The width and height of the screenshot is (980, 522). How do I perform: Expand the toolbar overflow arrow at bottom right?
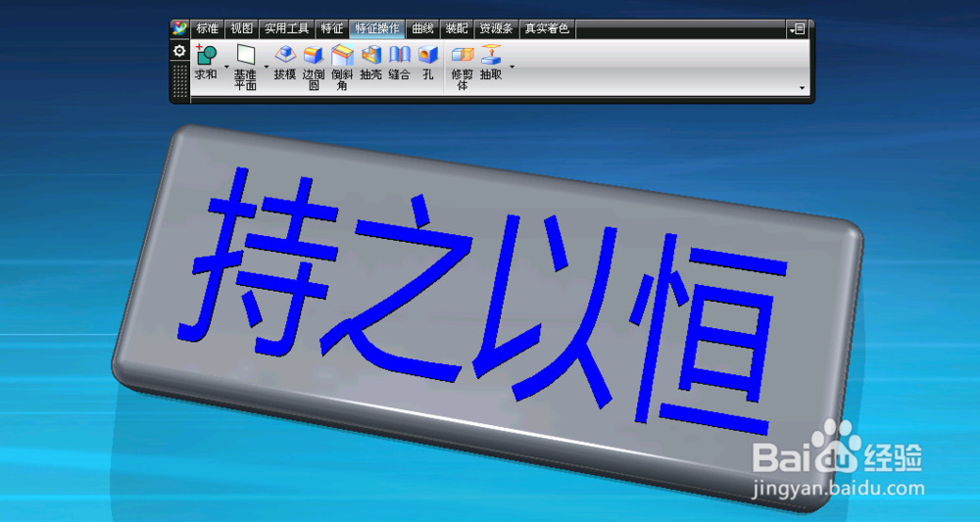coord(803,88)
